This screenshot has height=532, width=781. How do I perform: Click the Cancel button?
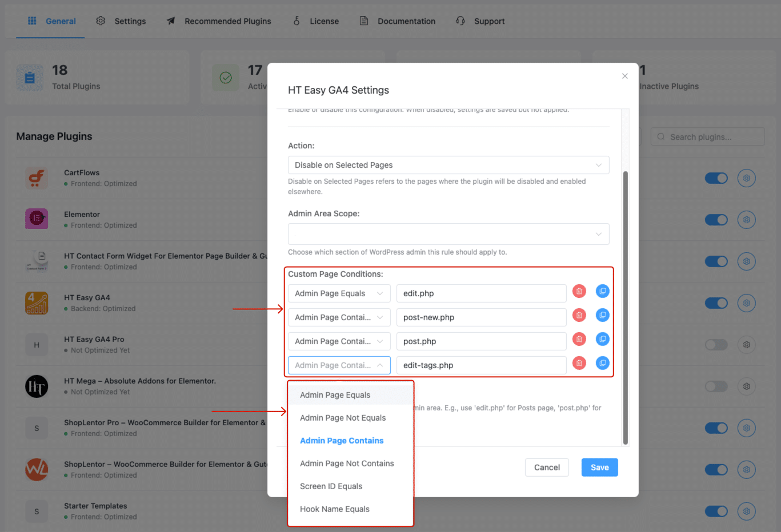click(547, 467)
